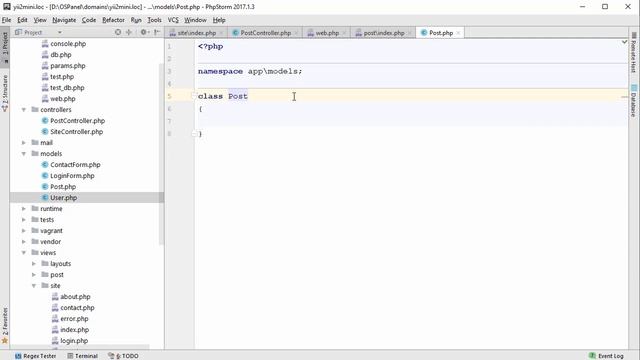The width and height of the screenshot is (640, 360).
Task: Select index.php in site folder
Action: 74,330
